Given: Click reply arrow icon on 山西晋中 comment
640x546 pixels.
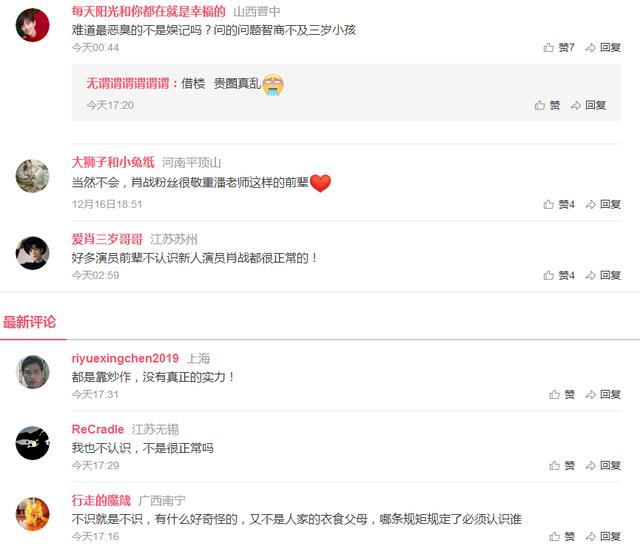Looking at the screenshot, I should point(590,48).
